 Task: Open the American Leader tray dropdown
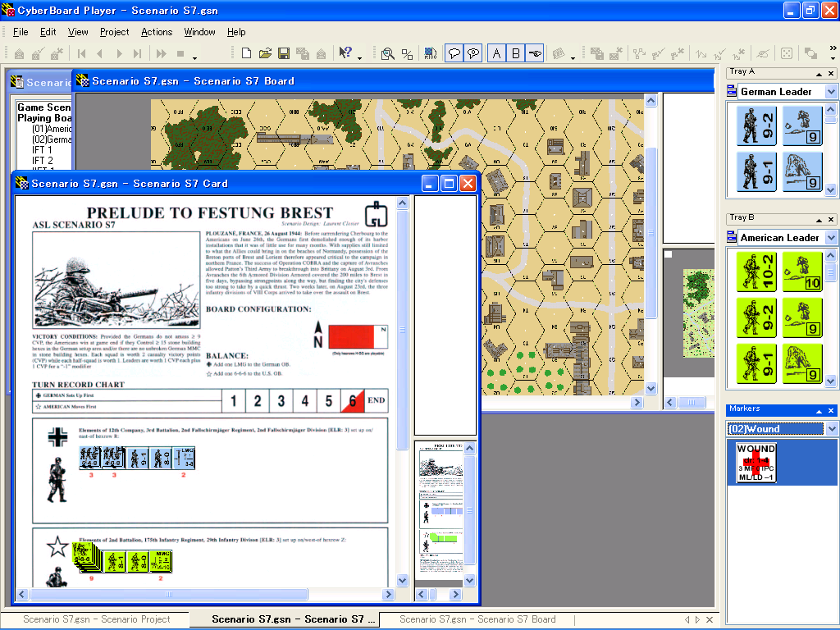point(831,237)
